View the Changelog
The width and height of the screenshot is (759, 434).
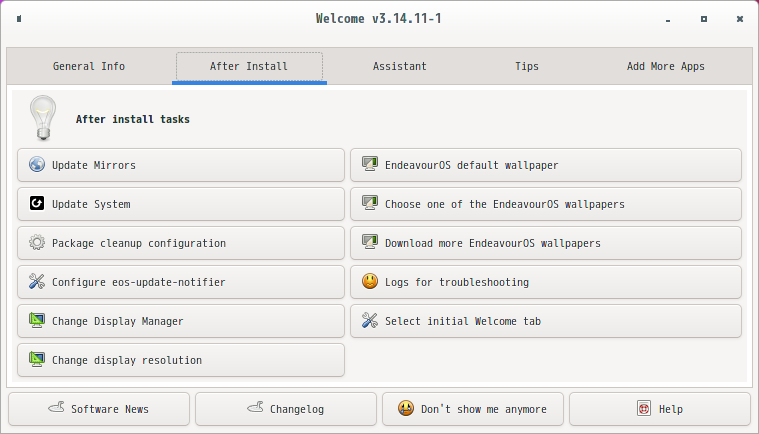pos(286,409)
